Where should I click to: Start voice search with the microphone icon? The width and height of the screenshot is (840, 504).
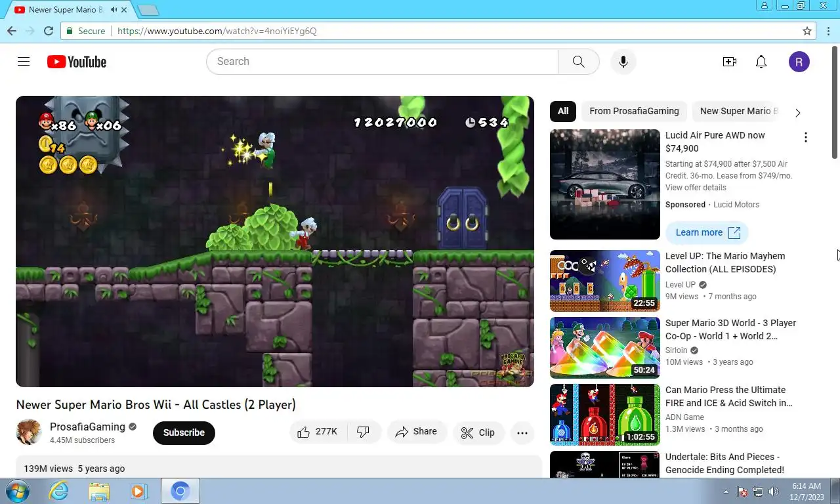click(x=623, y=62)
